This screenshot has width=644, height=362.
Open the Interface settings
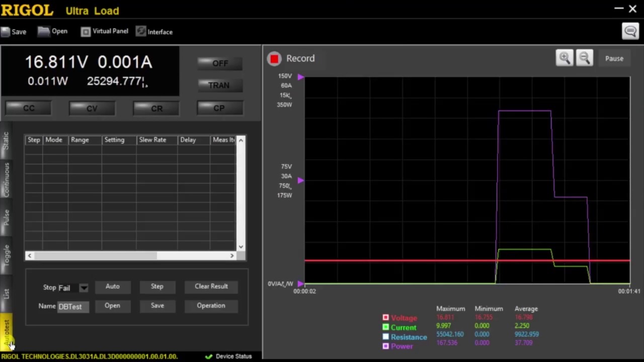pyautogui.click(x=154, y=32)
